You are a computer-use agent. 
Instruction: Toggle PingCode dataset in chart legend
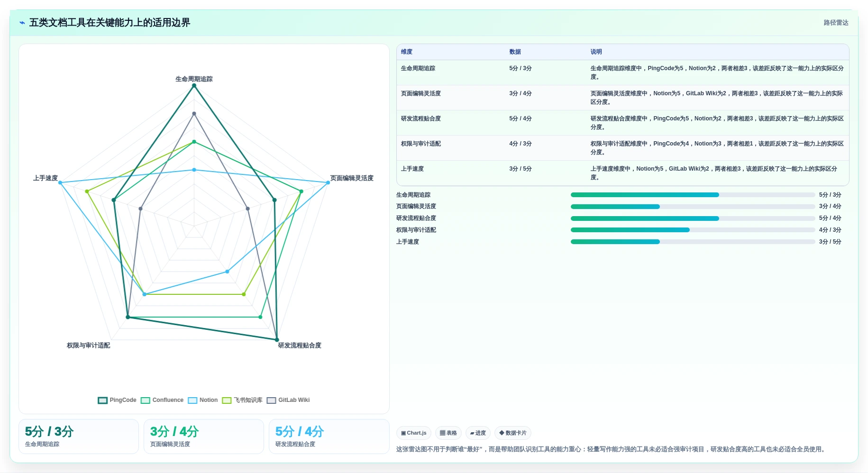pyautogui.click(x=117, y=400)
